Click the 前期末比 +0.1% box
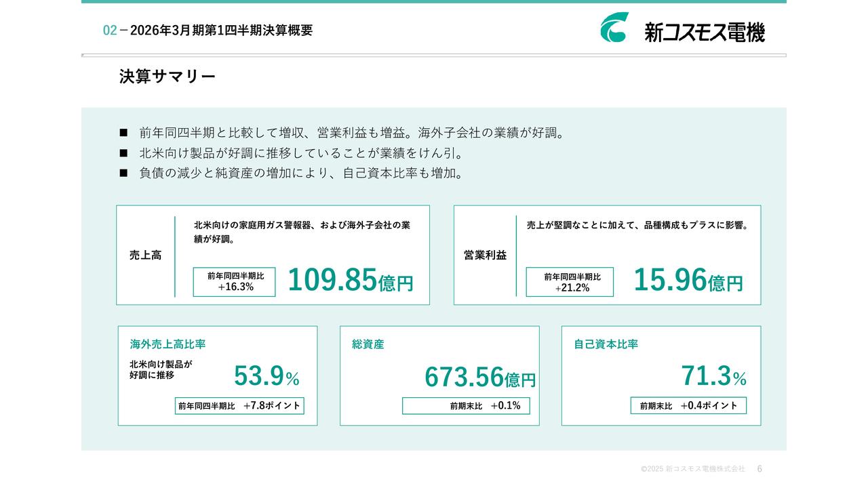The image size is (868, 488). tap(466, 406)
